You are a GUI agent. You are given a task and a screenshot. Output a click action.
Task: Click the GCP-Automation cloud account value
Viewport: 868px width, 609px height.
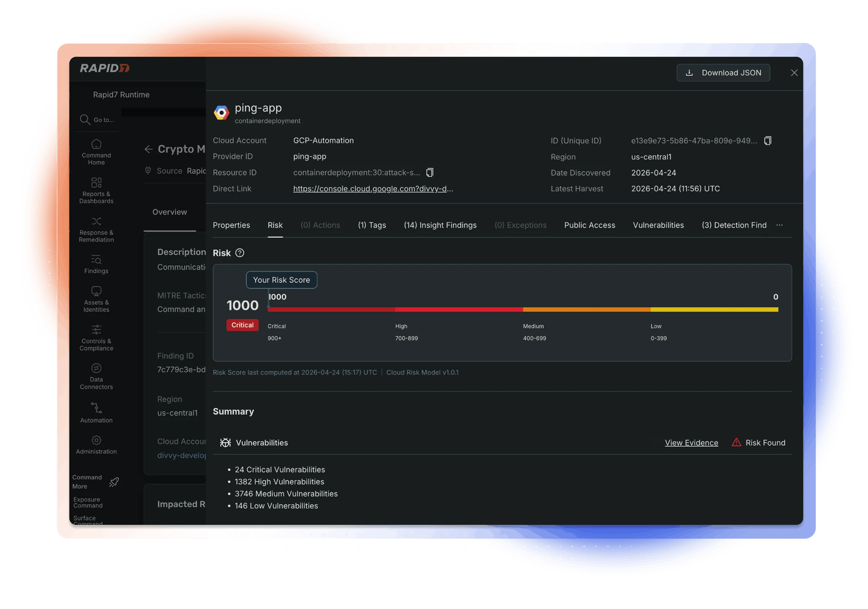323,141
